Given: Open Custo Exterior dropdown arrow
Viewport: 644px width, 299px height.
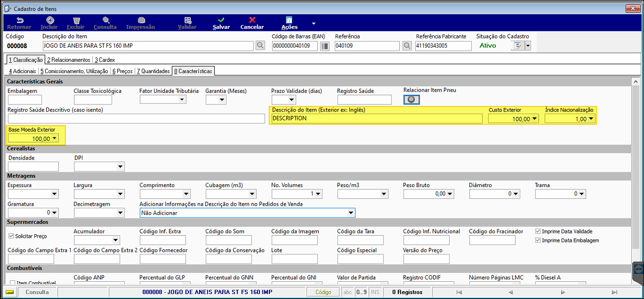Looking at the screenshot, I should (x=535, y=119).
